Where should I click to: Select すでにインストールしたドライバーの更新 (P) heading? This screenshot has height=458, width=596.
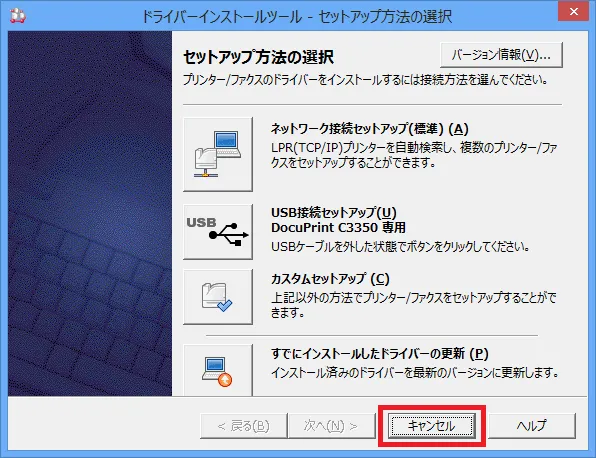(379, 354)
